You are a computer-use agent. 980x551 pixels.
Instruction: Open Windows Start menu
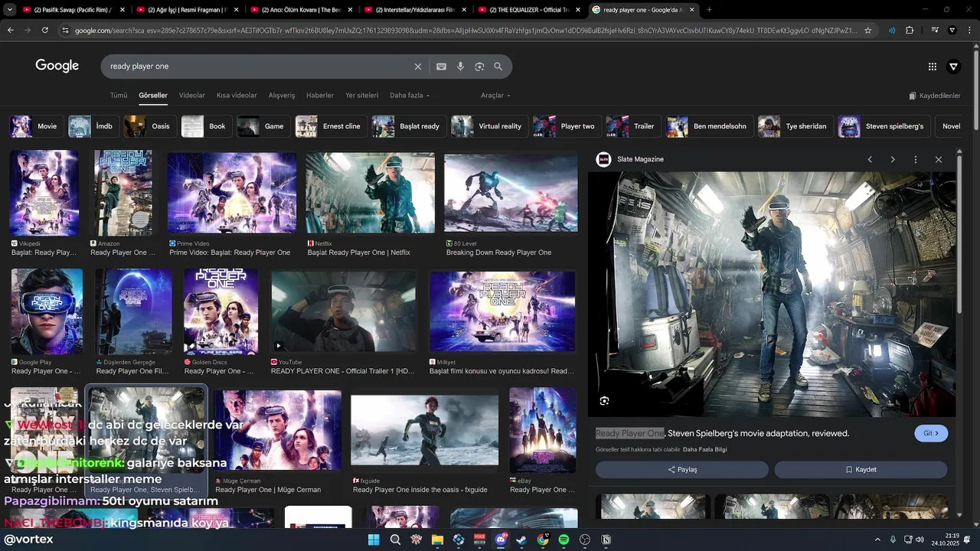pyautogui.click(x=374, y=540)
